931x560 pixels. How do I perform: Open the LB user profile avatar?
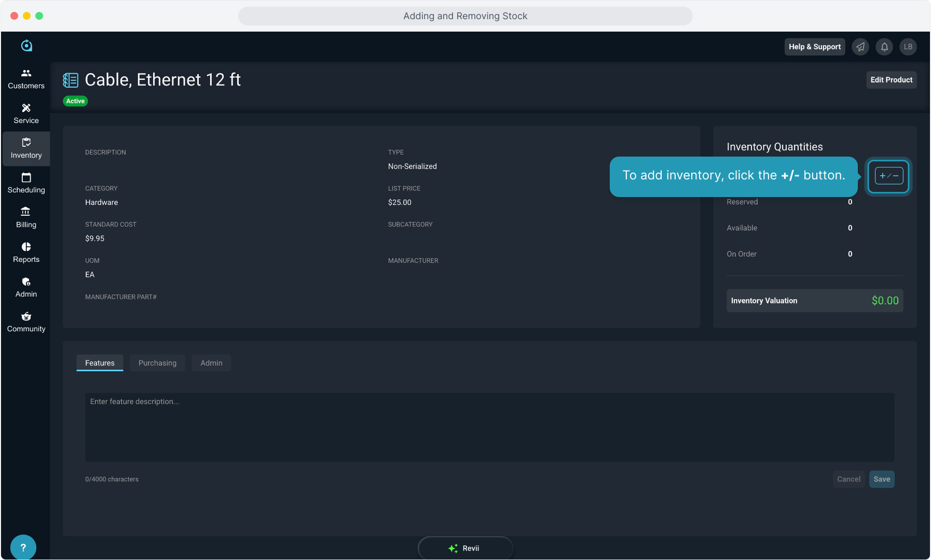pyautogui.click(x=908, y=47)
